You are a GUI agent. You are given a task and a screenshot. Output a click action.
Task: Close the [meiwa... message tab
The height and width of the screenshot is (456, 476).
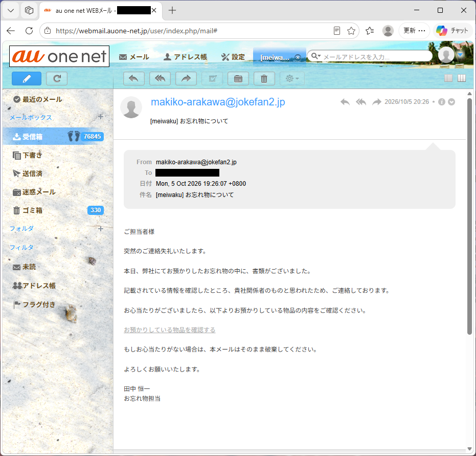[298, 57]
